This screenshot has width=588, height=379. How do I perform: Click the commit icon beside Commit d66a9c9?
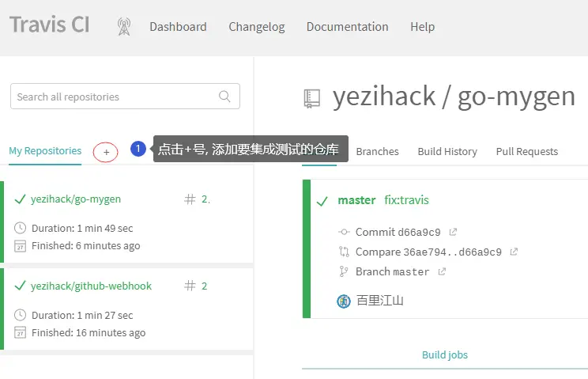pyautogui.click(x=344, y=232)
